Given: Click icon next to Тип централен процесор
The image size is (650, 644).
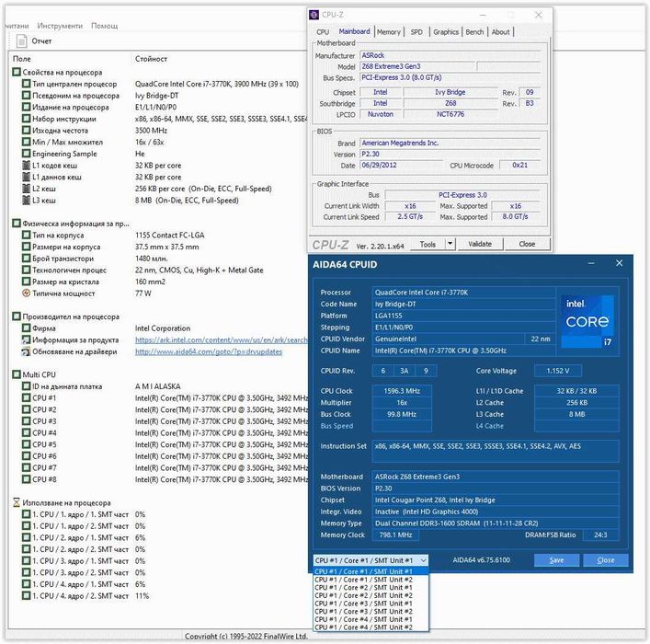Looking at the screenshot, I should coord(26,84).
